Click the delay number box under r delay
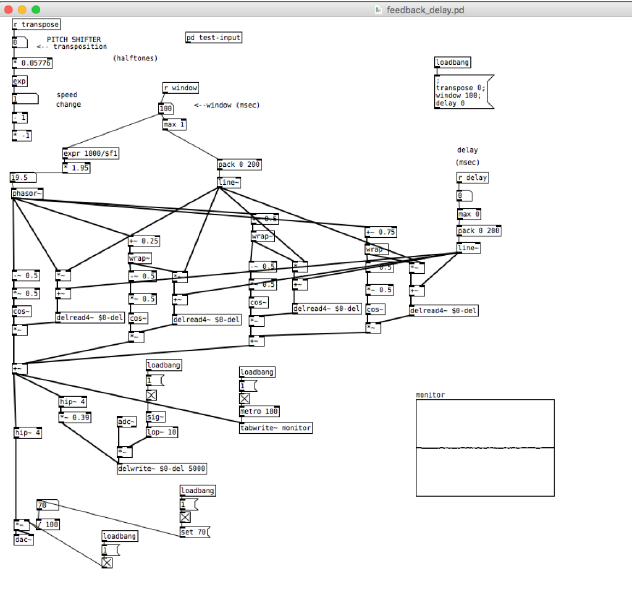632x600 pixels. (x=464, y=196)
